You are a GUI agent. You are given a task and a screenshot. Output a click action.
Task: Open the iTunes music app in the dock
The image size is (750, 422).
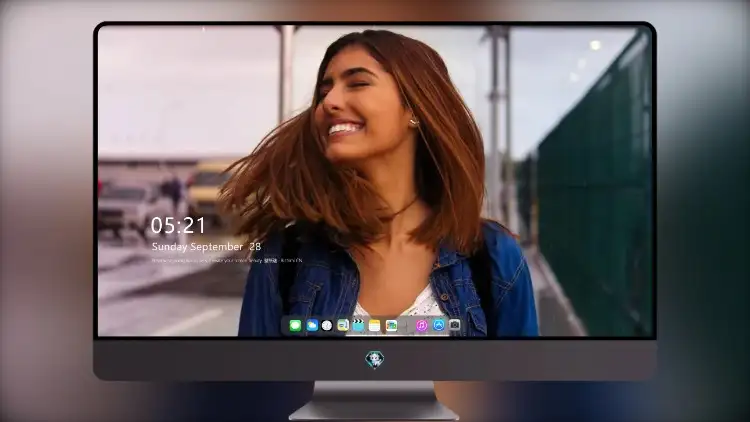(x=421, y=326)
